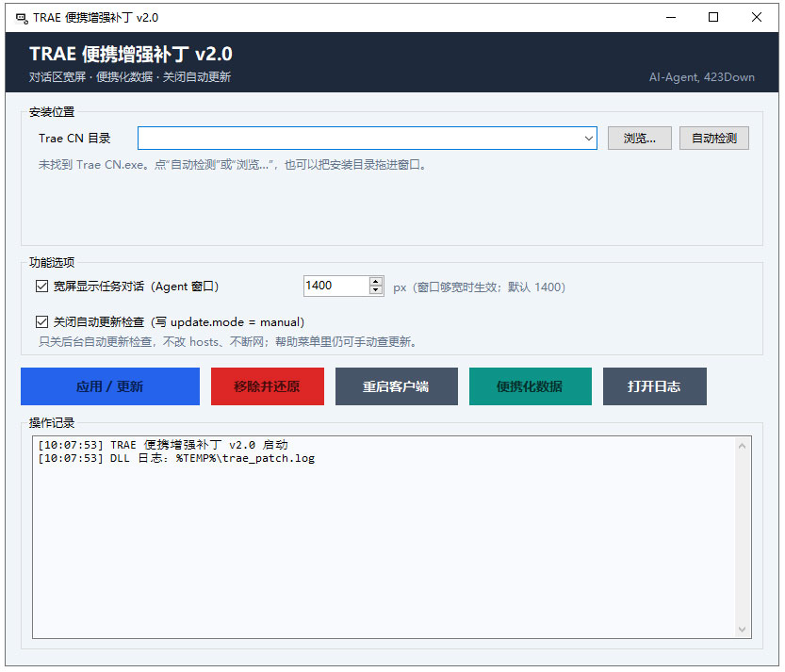Minimize the TRAE patch window
The height and width of the screenshot is (672, 785).
[671, 18]
